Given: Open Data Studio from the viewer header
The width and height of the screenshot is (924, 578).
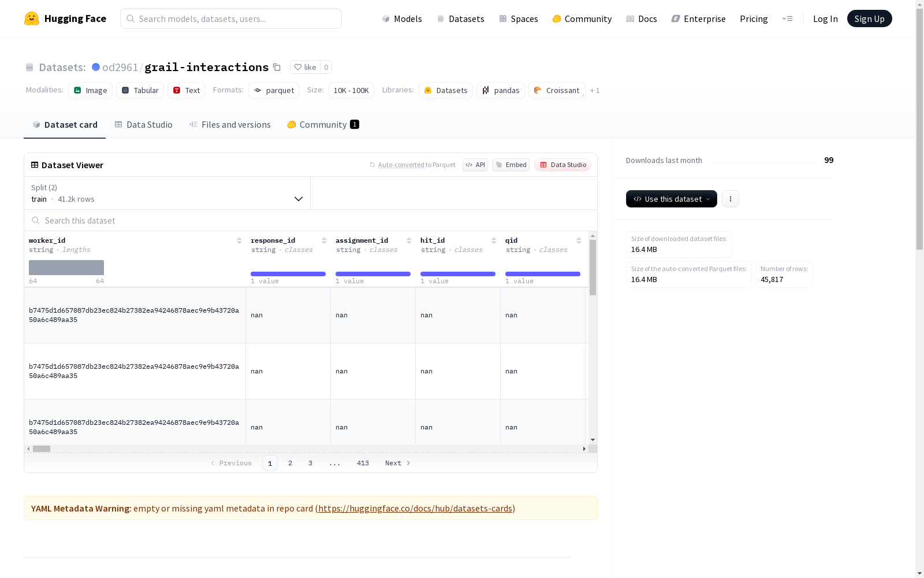Looking at the screenshot, I should (562, 165).
